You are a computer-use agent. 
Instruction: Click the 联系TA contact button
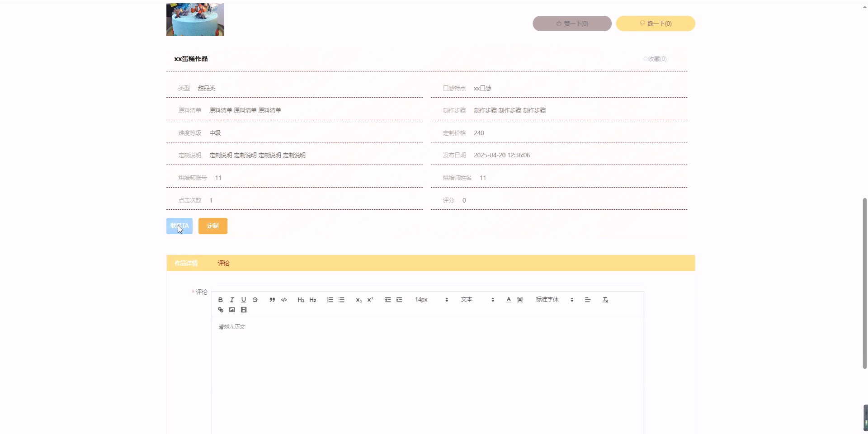pyautogui.click(x=179, y=226)
